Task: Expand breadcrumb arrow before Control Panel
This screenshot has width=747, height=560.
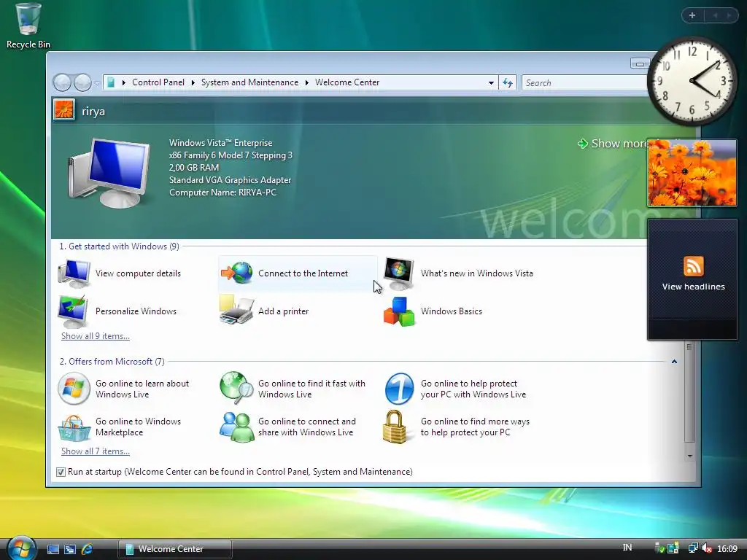Action: [x=124, y=82]
